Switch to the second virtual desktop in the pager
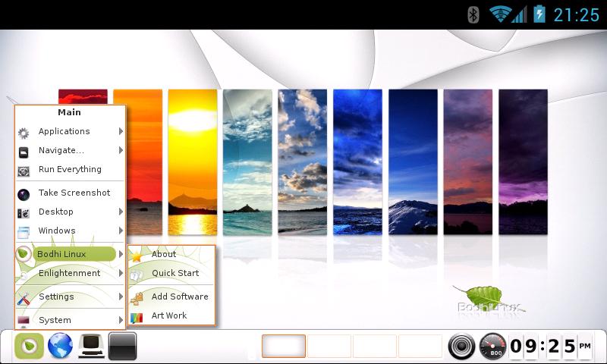 click(x=329, y=347)
